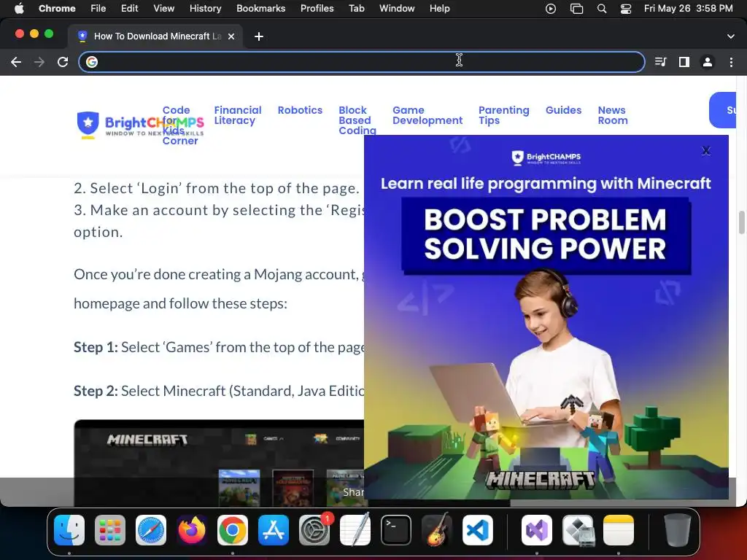Viewport: 747px width, 560px height.
Task: Open Code for Kids Corner link
Action: tap(179, 125)
